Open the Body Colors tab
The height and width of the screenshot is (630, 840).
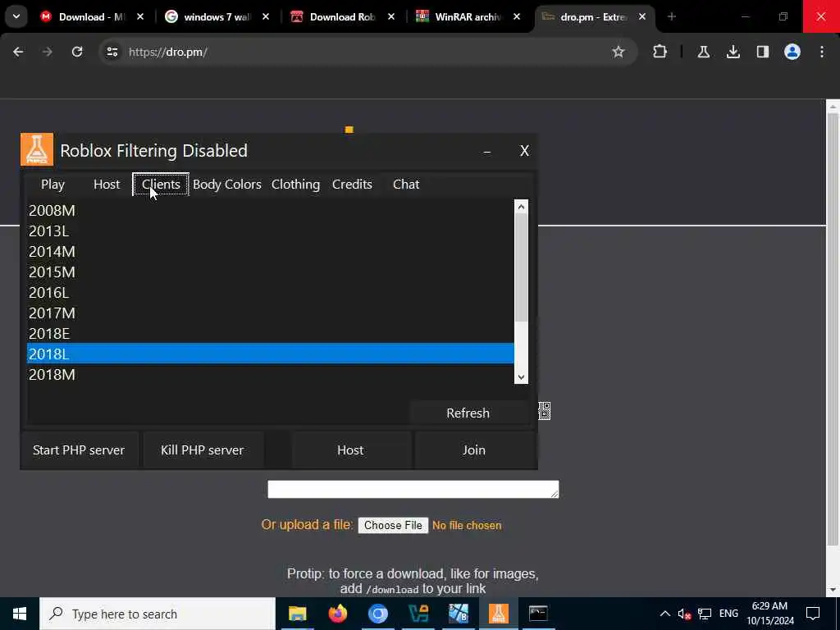(x=227, y=185)
